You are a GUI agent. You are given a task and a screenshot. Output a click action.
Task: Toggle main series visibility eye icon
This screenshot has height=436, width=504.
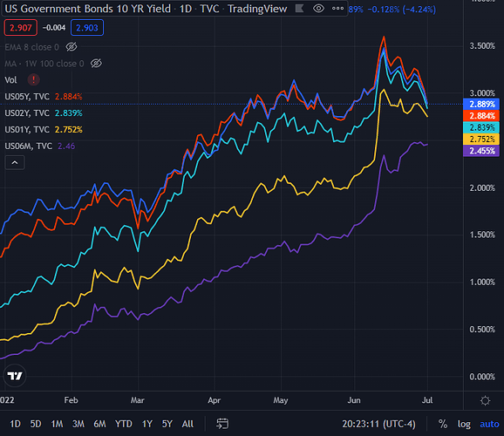pos(318,9)
